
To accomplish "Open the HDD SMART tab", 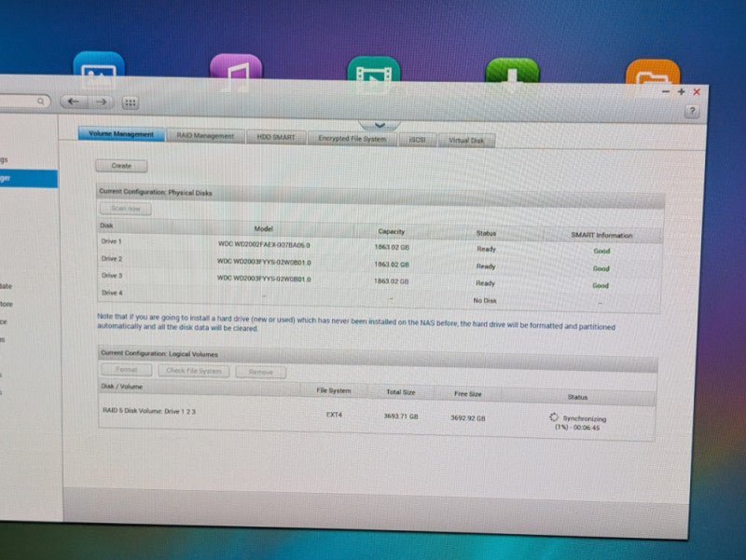I will (x=276, y=137).
